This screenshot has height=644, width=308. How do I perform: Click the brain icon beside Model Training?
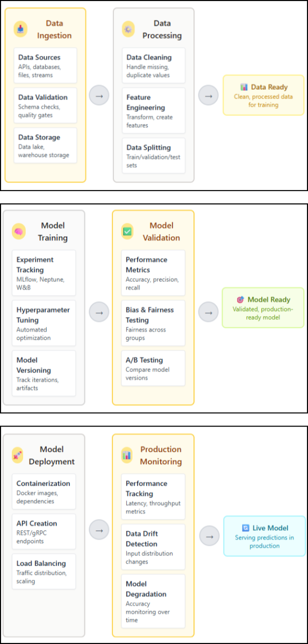19,232
